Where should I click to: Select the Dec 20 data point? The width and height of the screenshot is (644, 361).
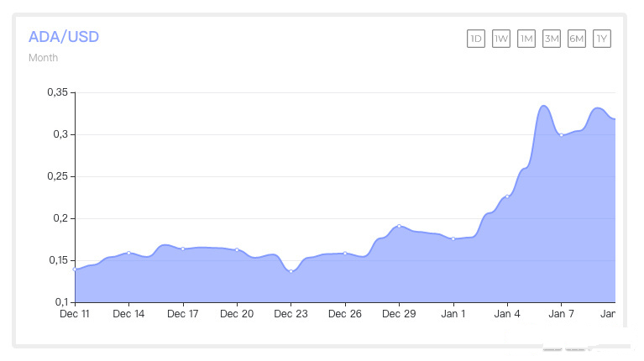237,249
